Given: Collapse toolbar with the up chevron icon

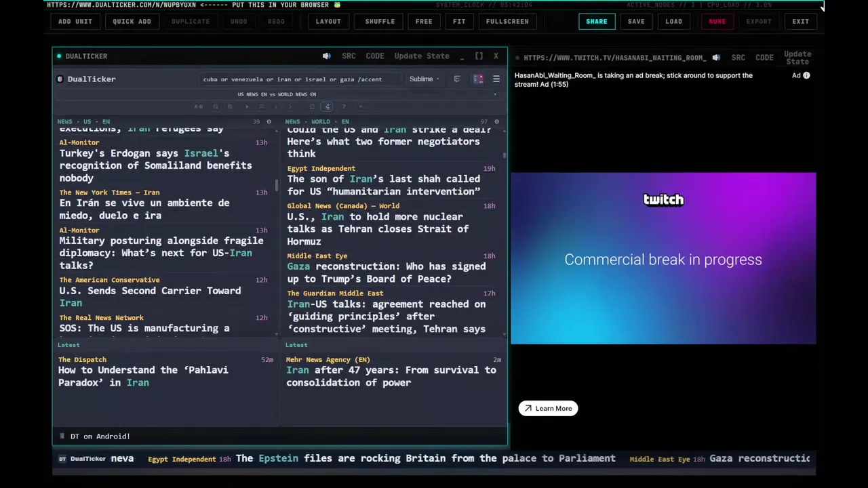Looking at the screenshot, I should point(361,106).
